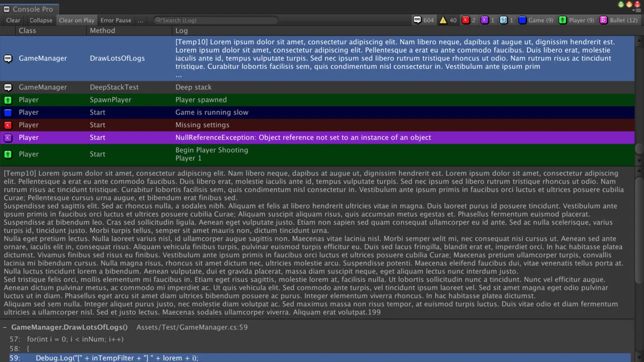This screenshot has height=362, width=644.
Task: Disable Clear on Play
Action: [76, 20]
